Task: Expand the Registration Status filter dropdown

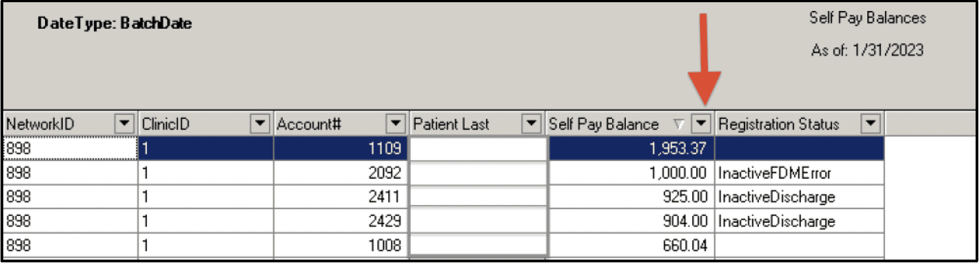Action: tap(870, 123)
